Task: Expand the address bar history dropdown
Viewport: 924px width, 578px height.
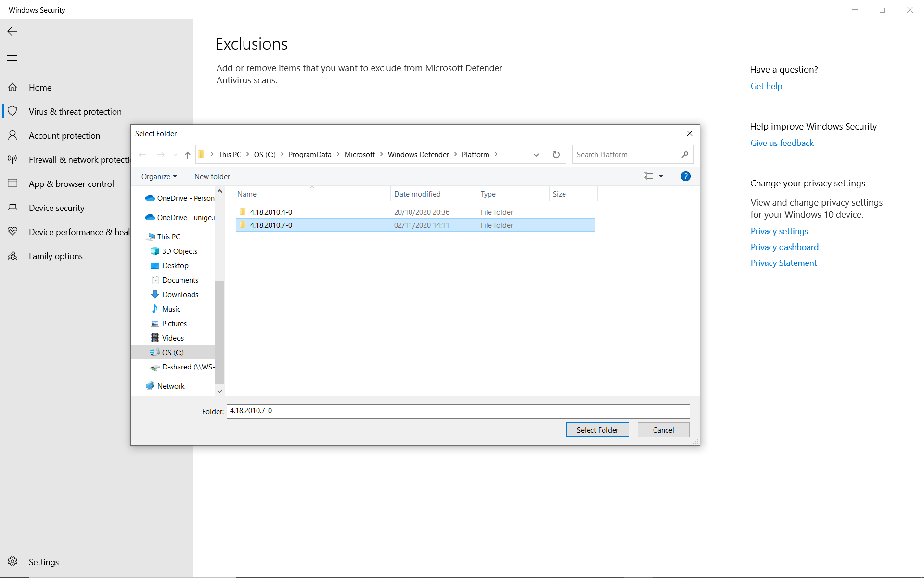Action: (x=536, y=155)
